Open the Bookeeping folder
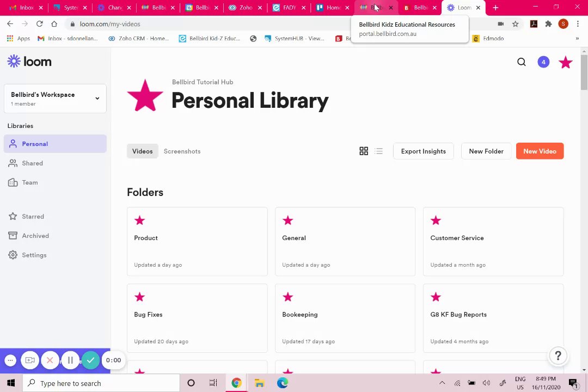The image size is (588, 392). tap(345, 318)
